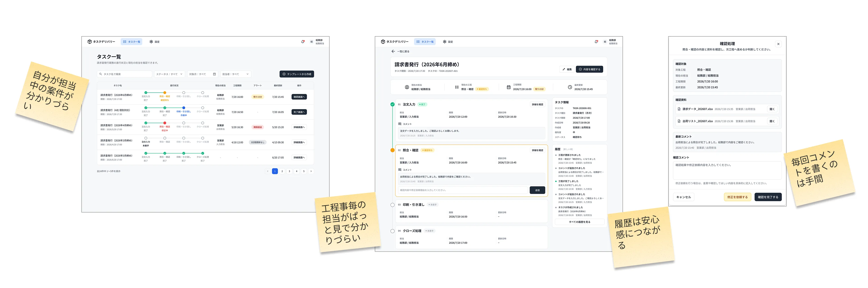
Task: Select the タスク一覧 tab in the task list screen
Action: tap(131, 42)
